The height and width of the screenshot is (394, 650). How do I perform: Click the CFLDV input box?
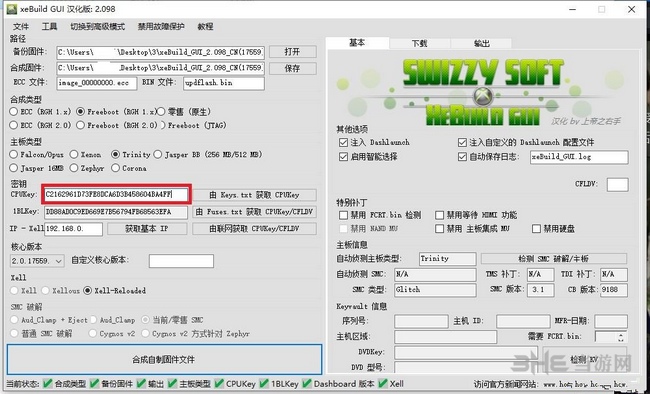[x=618, y=185]
